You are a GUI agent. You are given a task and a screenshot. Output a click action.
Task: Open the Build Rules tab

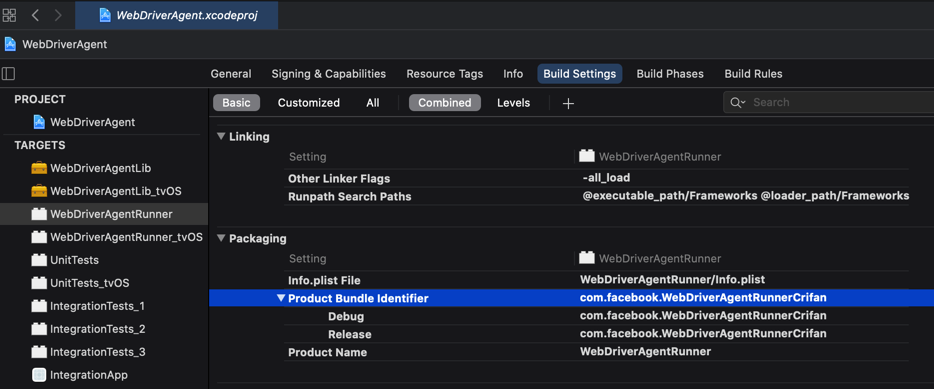point(754,74)
